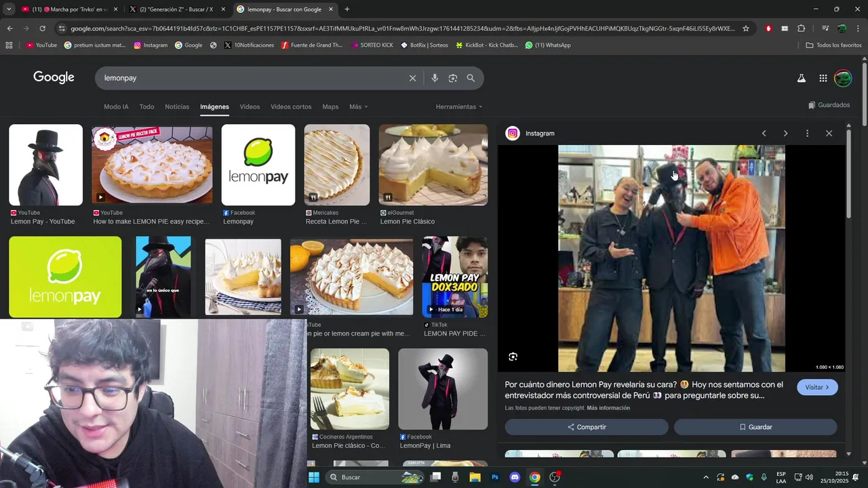This screenshot has width=868, height=488.
Task: Open the (11) WhatsApp bookmark
Action: click(548, 45)
